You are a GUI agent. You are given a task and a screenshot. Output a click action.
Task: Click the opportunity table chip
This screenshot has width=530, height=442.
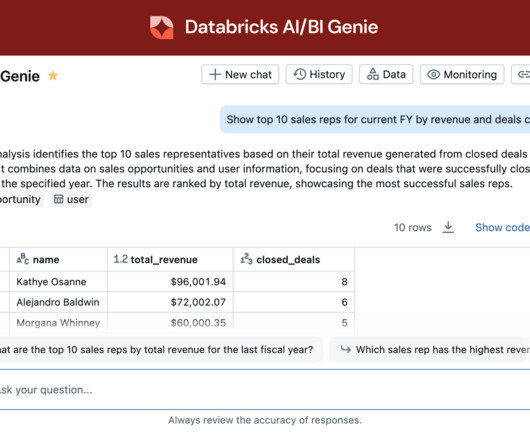(21, 199)
